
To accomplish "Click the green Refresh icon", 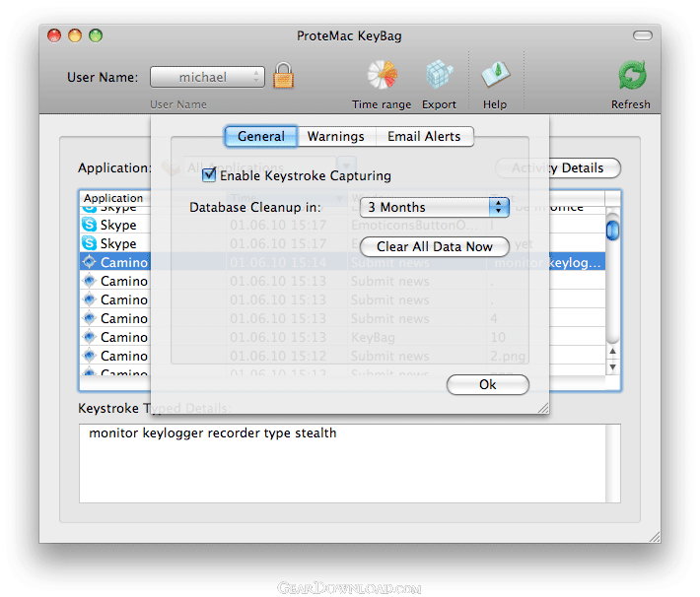I will coord(632,75).
